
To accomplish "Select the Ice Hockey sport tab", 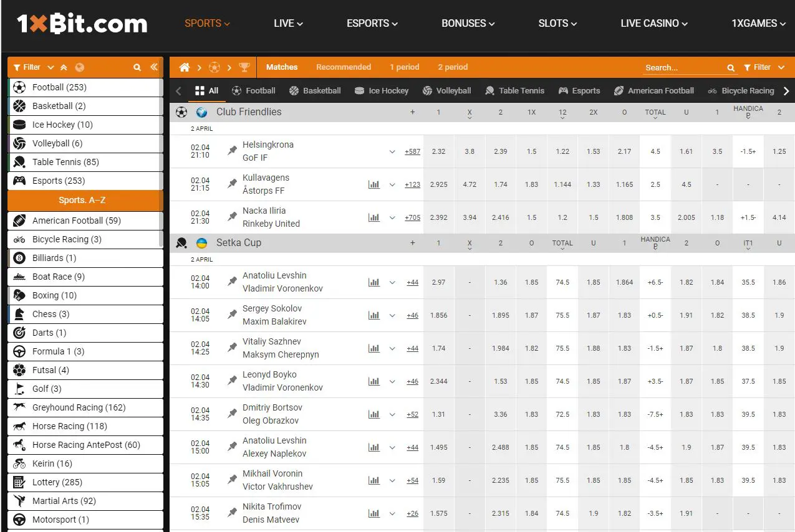I will coord(382,90).
